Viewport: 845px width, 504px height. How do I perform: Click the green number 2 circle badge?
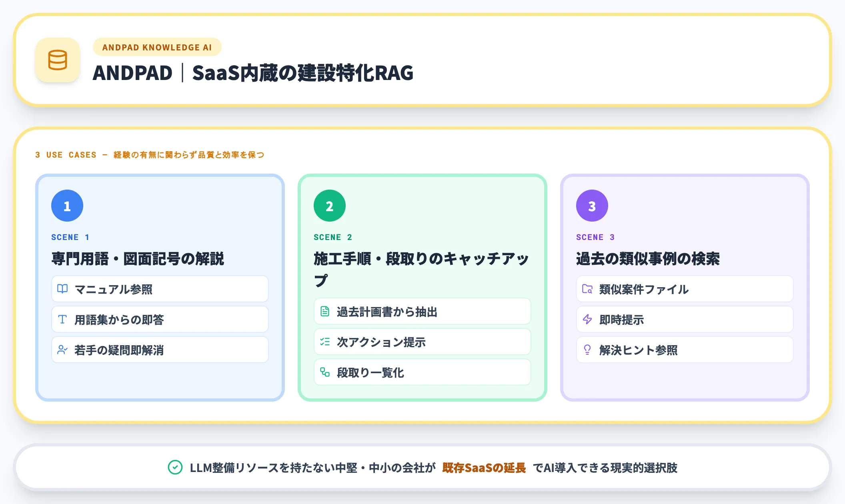point(330,206)
